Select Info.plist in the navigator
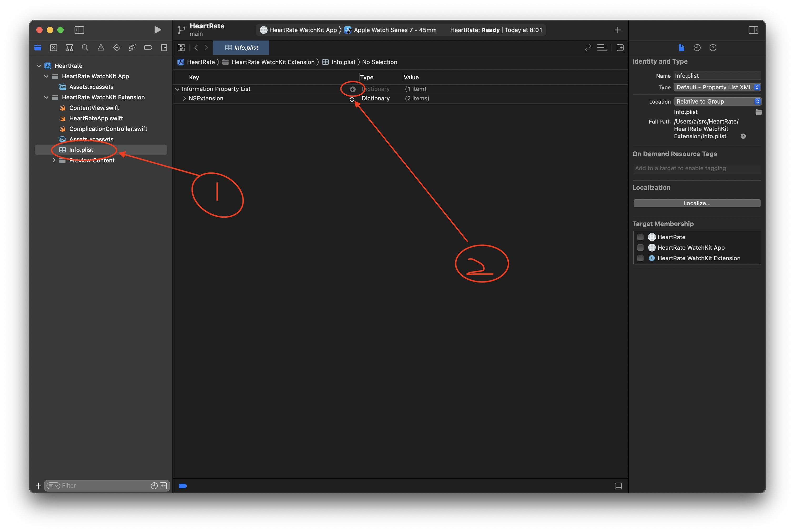This screenshot has height=532, width=795. (x=101, y=150)
